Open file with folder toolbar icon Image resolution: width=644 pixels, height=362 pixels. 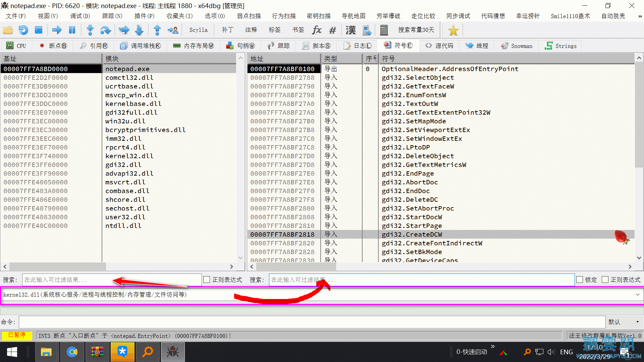tap(8, 30)
